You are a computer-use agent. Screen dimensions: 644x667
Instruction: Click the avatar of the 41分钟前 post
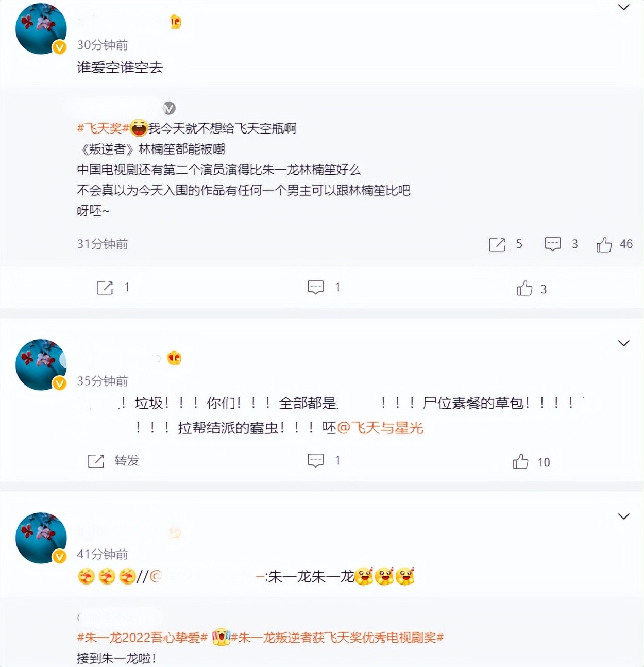click(x=41, y=538)
